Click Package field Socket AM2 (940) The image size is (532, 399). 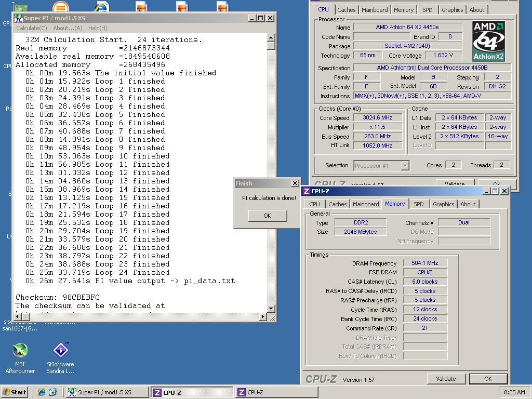pos(407,46)
